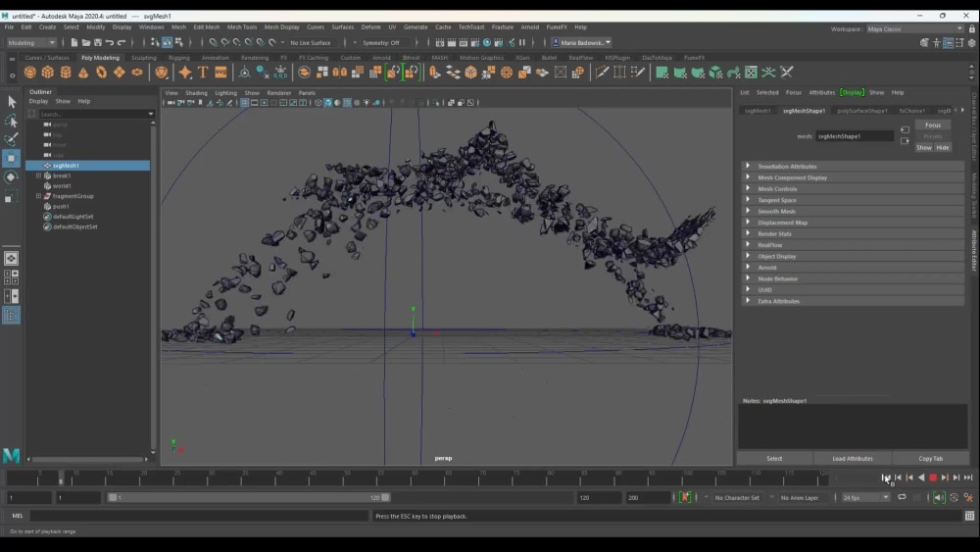
Task: Switch to polySurfaceShape1 attribute tab
Action: point(861,111)
